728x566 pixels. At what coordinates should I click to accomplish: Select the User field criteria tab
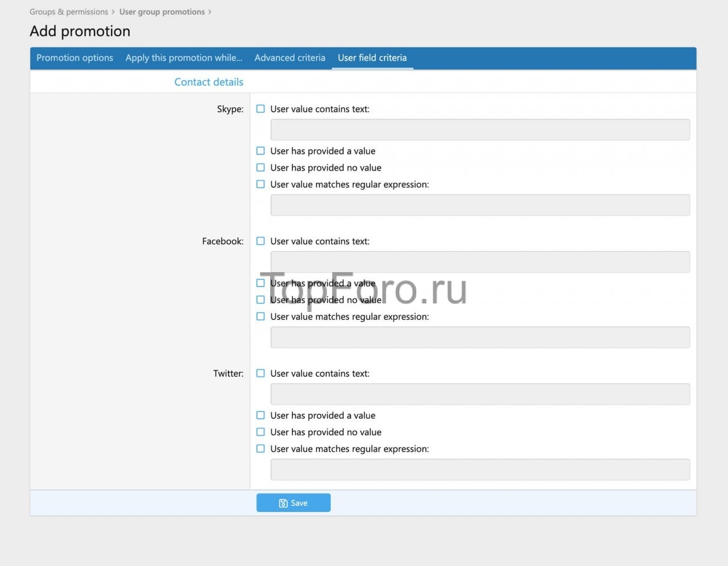pos(372,58)
